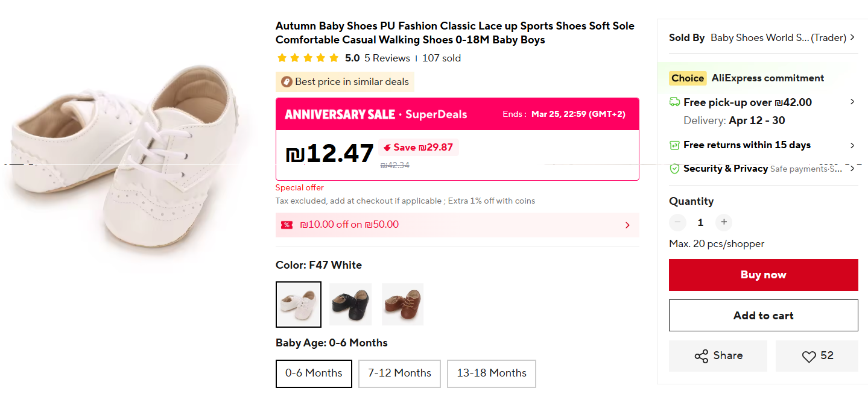Screen dimensions: 868x394
Task: Select the 0-6 Months baby age
Action: [314, 374]
